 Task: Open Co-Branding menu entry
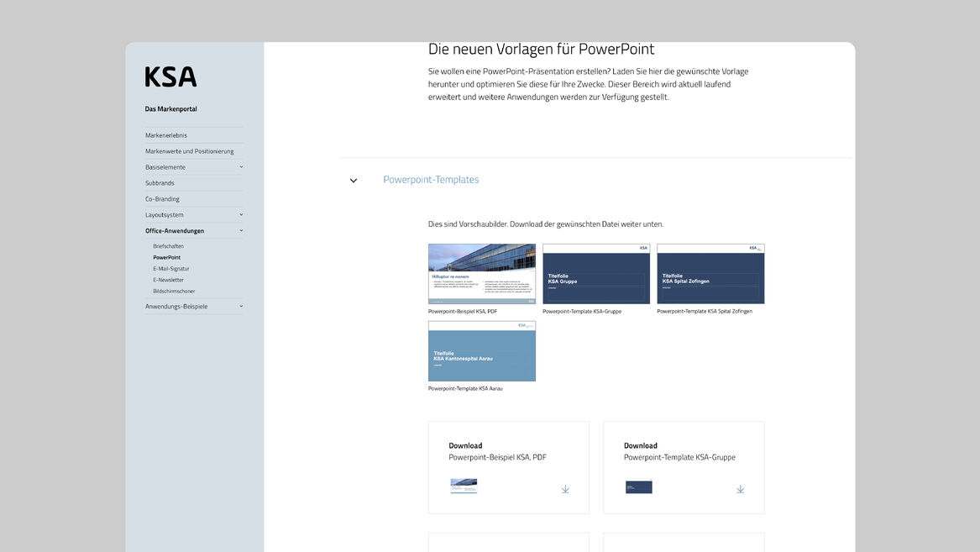[162, 199]
